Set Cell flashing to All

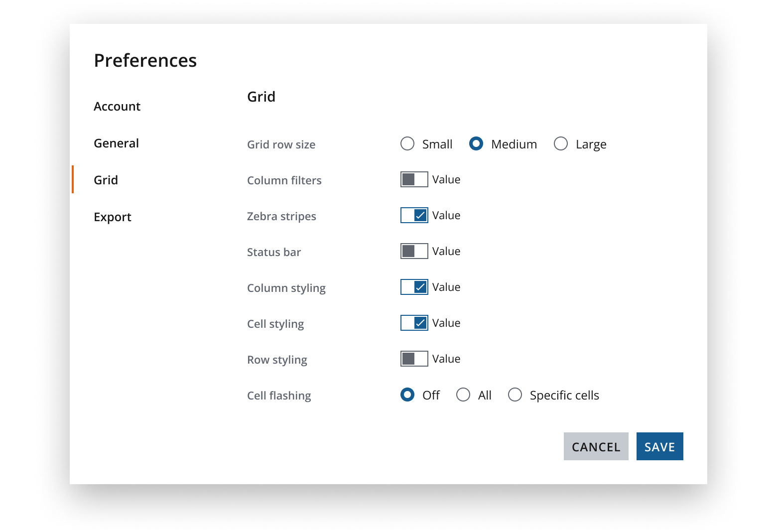click(463, 395)
